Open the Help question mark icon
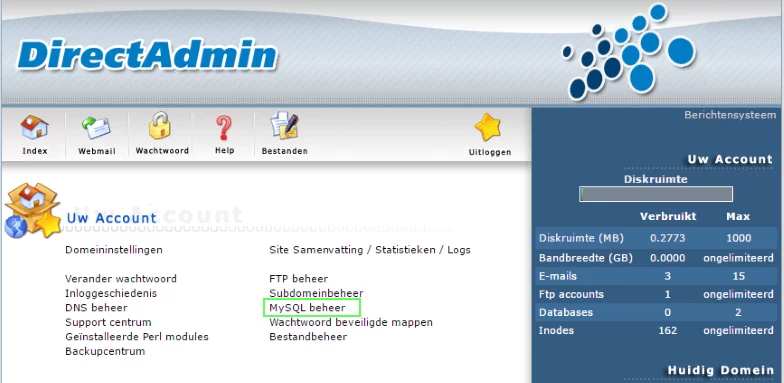 tap(224, 128)
